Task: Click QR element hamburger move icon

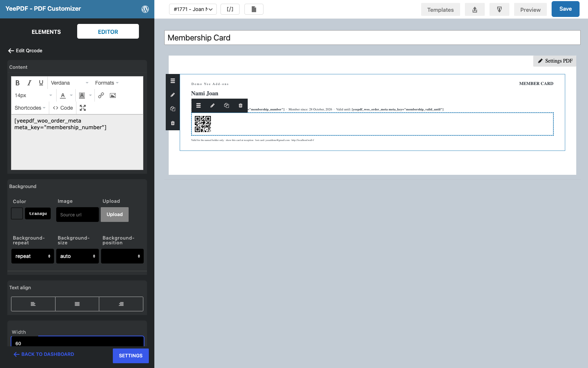Action: (198, 106)
